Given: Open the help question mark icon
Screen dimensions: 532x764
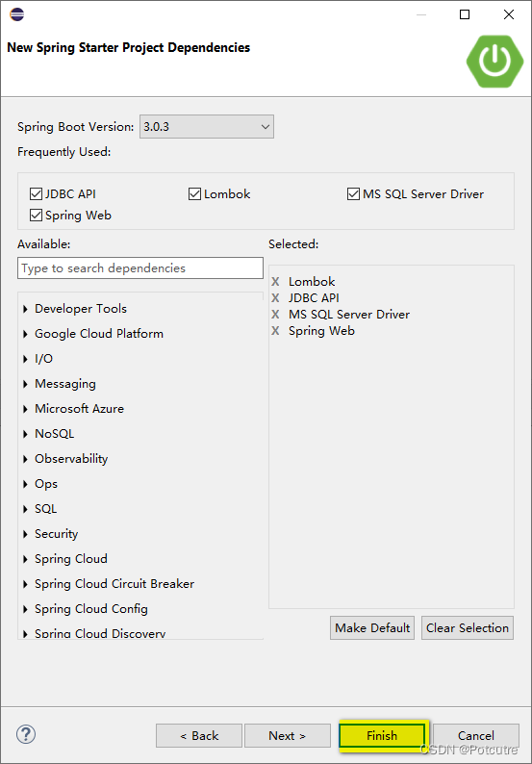Looking at the screenshot, I should pyautogui.click(x=26, y=734).
